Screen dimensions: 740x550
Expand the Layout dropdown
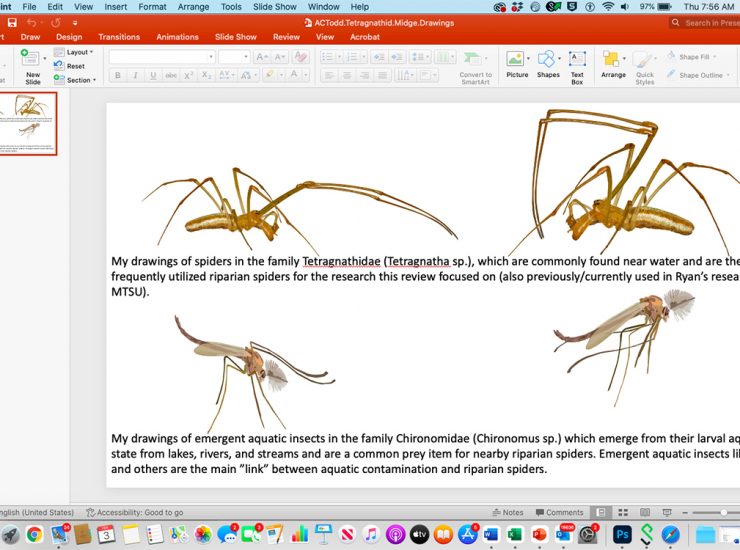coord(80,52)
